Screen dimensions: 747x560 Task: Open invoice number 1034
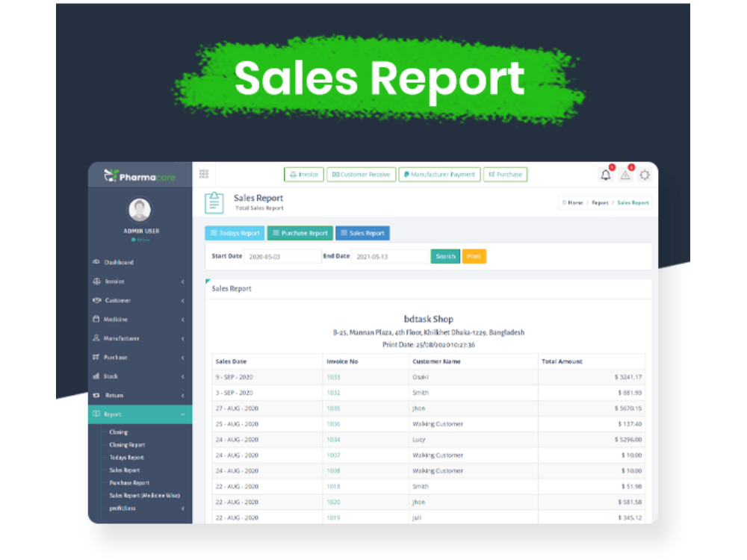pyautogui.click(x=333, y=440)
